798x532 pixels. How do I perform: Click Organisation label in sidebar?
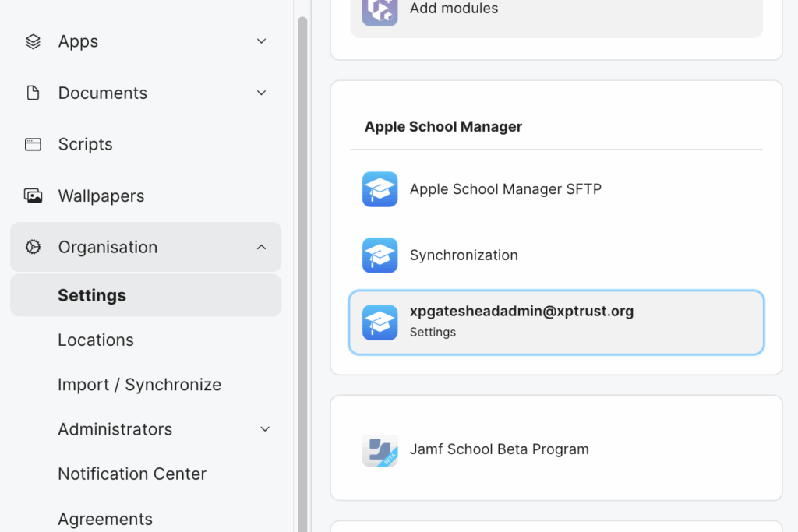tap(108, 247)
